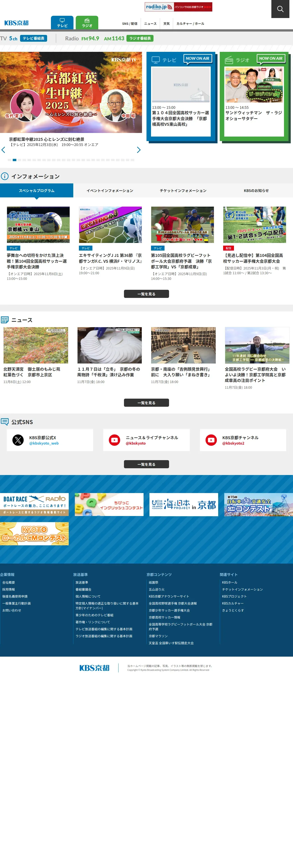Select the last carousel indicator dot
Image resolution: width=293 pixels, height=868 pixels.
click(133, 160)
